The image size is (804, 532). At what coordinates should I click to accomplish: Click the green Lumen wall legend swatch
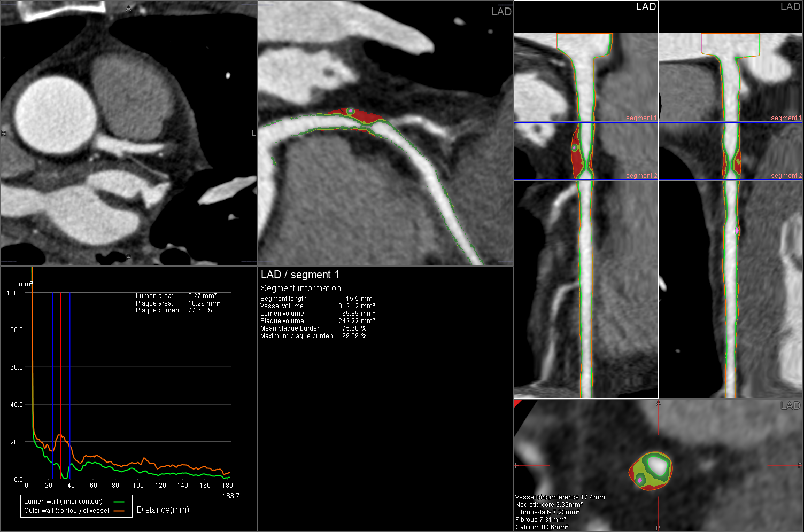(119, 502)
